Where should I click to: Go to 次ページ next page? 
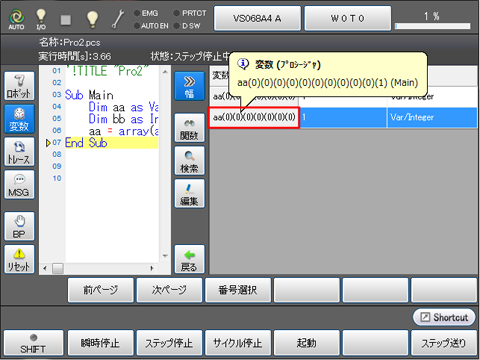(169, 290)
